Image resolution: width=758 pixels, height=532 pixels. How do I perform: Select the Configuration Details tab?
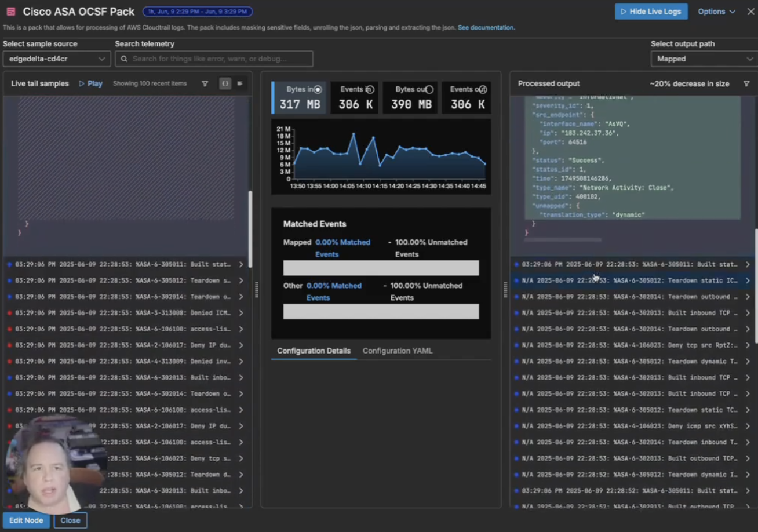click(314, 351)
